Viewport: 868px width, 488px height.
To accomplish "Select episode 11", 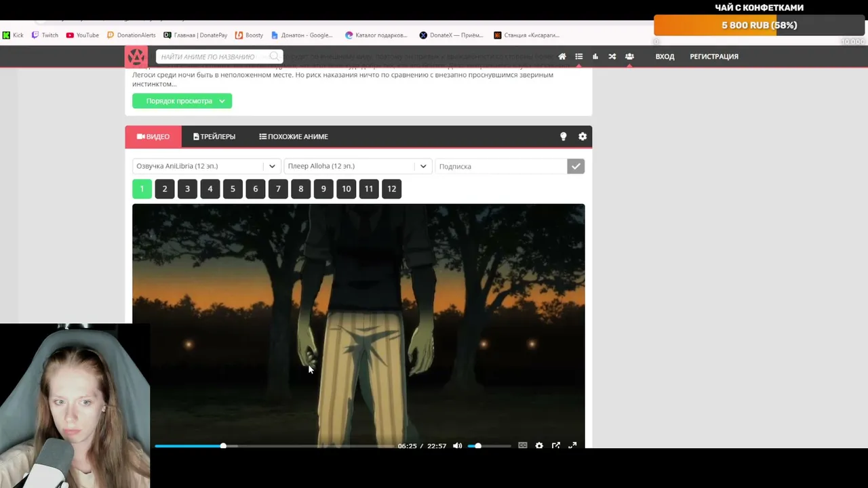I will pos(369,188).
